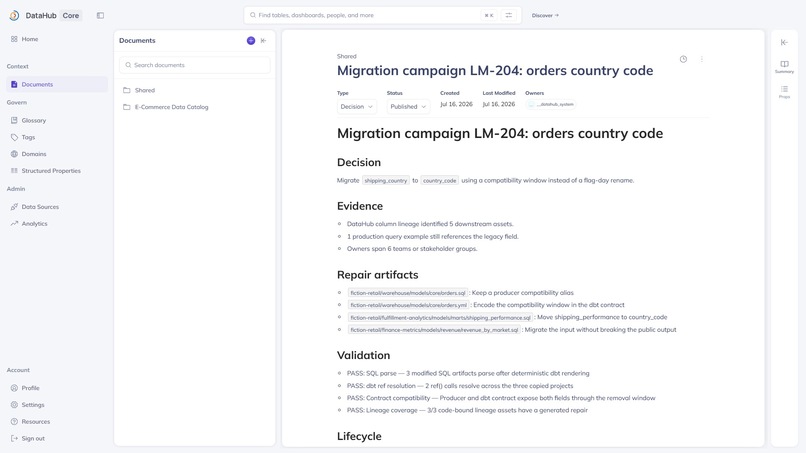Click the Decision heading
Viewport: 806px width, 453px height.
(x=359, y=162)
